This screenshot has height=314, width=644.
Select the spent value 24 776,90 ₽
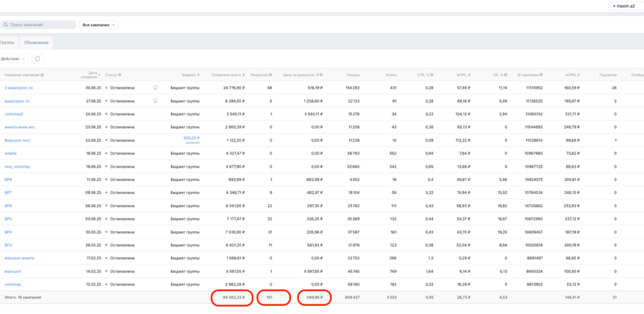(x=234, y=88)
